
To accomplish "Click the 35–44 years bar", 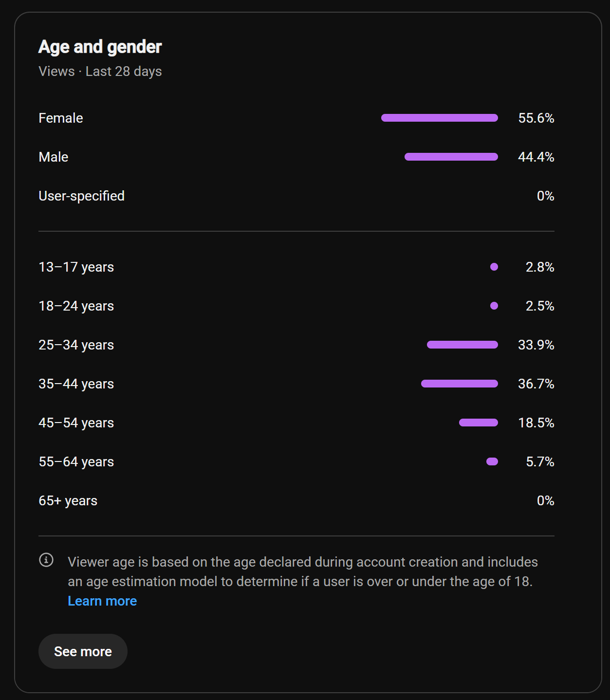I will pos(460,384).
